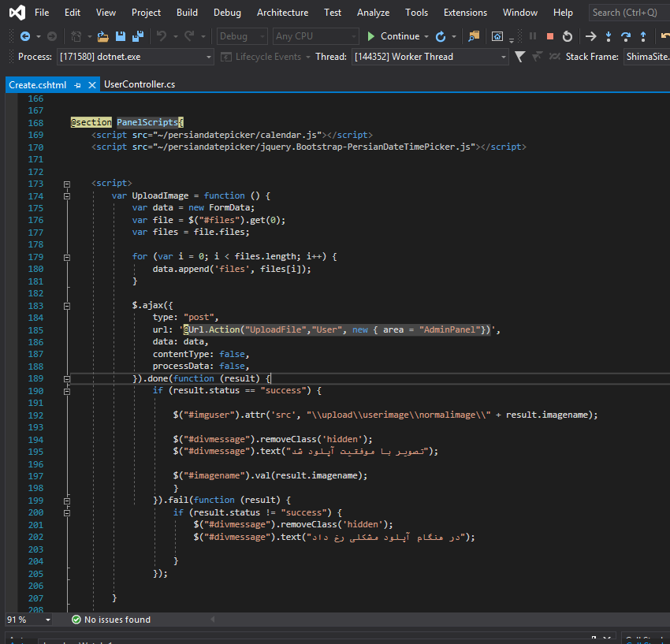
Task: Open the Edit menu
Action: (x=73, y=13)
